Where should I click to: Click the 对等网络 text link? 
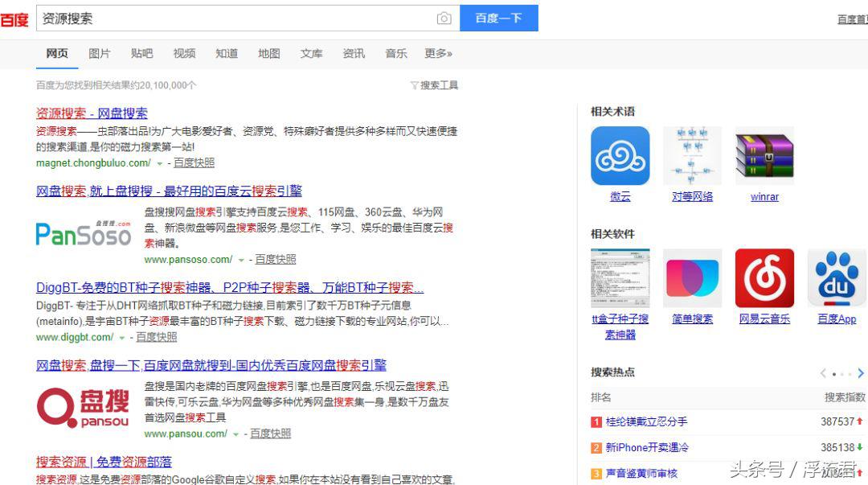point(692,197)
